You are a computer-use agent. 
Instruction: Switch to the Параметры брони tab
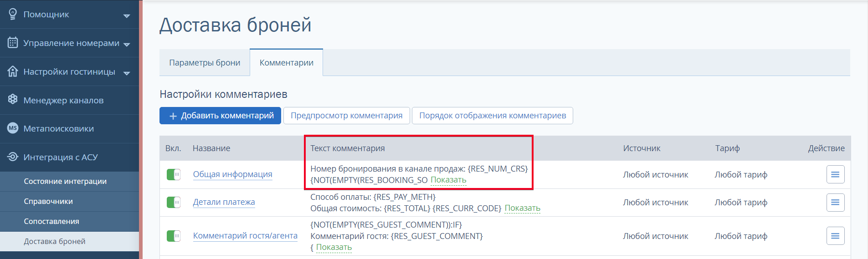(205, 63)
